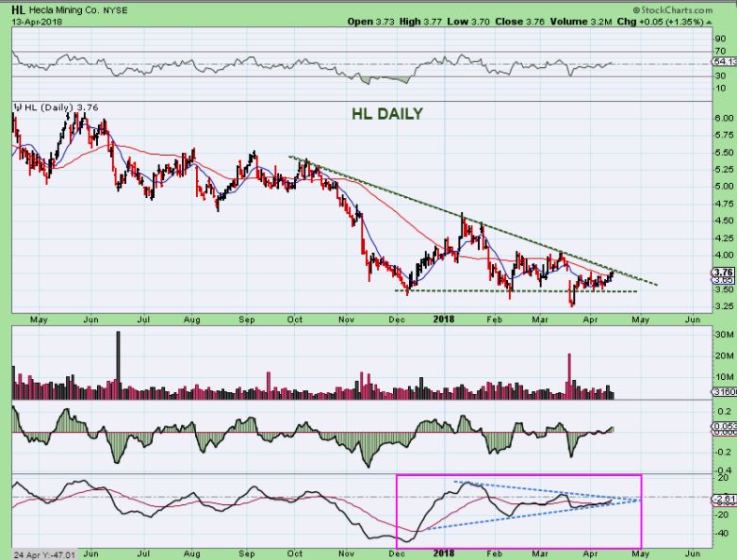This screenshot has width=737, height=560.
Task: Click 'Mar' on the price panel date axis
Action: (540, 320)
